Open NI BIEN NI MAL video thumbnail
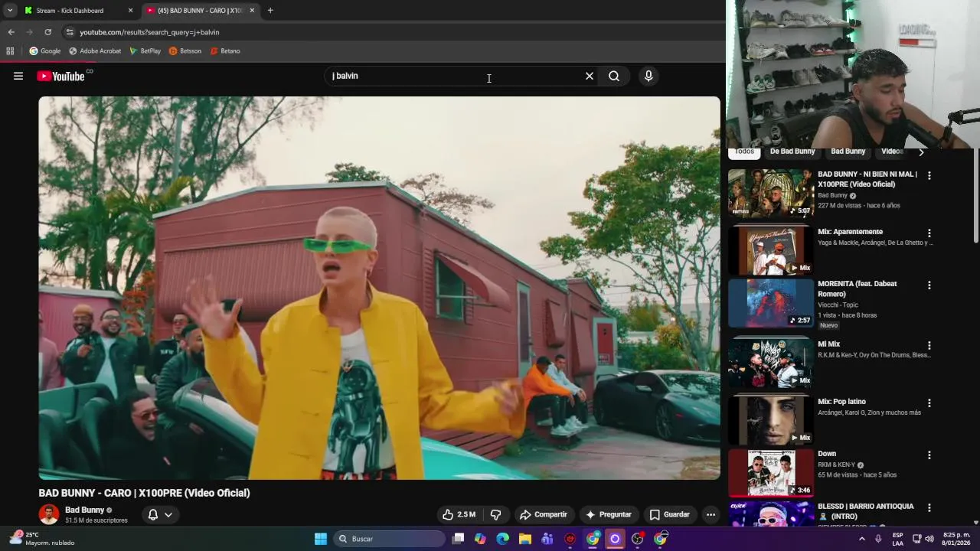 point(770,193)
